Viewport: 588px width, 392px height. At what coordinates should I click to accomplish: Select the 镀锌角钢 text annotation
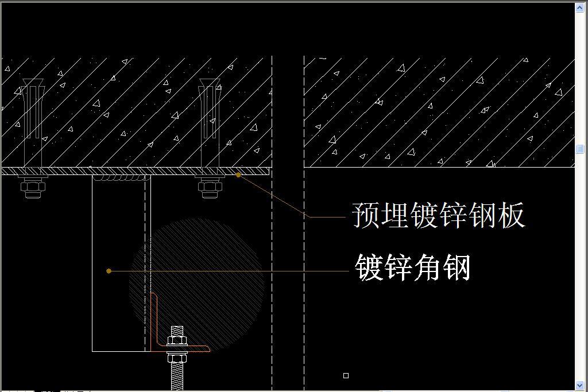tap(412, 267)
